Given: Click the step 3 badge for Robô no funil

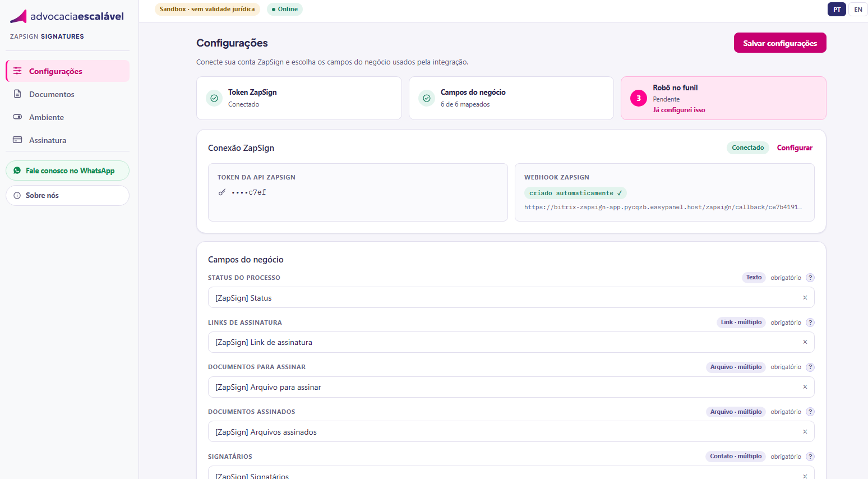Looking at the screenshot, I should [639, 98].
